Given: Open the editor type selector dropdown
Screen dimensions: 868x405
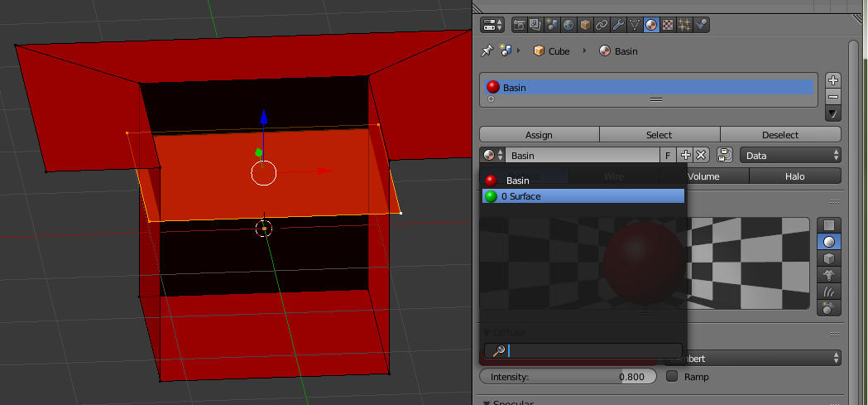Looking at the screenshot, I should (x=492, y=24).
